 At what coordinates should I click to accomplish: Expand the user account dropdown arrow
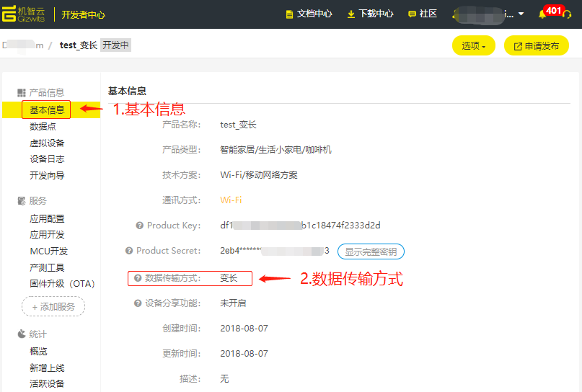[521, 14]
